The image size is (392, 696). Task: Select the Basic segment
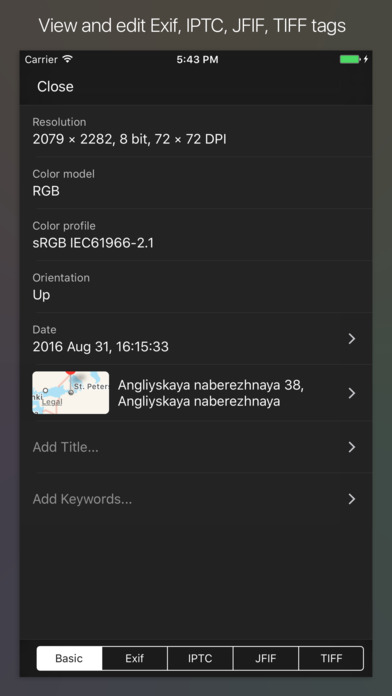pyautogui.click(x=69, y=658)
